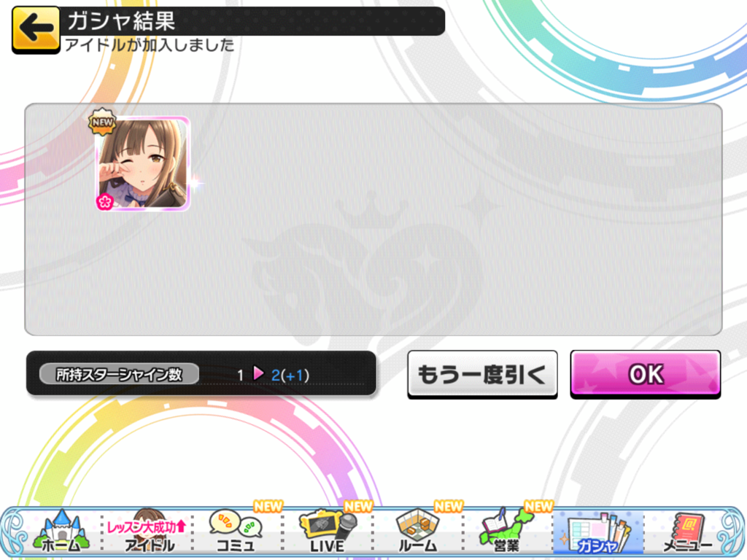The image size is (747, 560).
Task: Click the NEW badge above LIVE
Action: [x=358, y=506]
